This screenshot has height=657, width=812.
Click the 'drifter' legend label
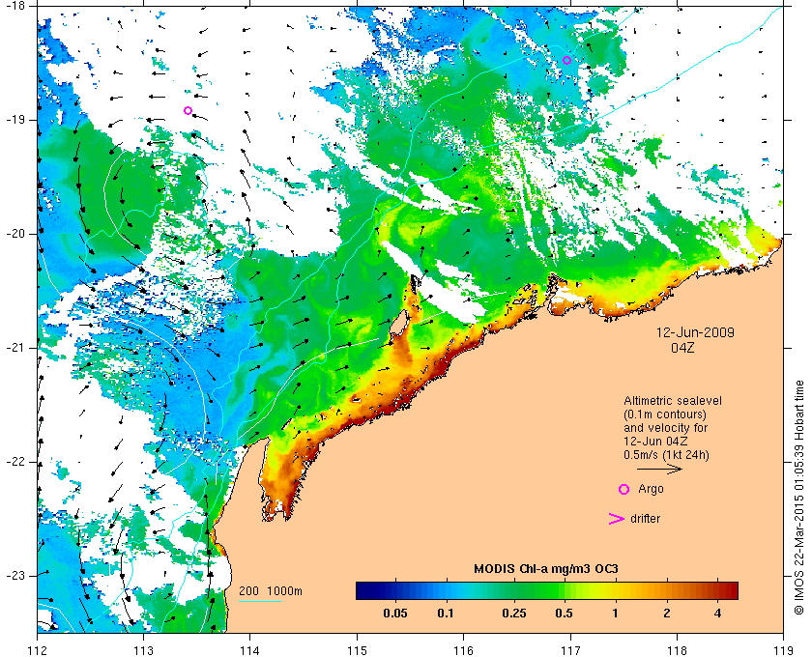point(646,519)
